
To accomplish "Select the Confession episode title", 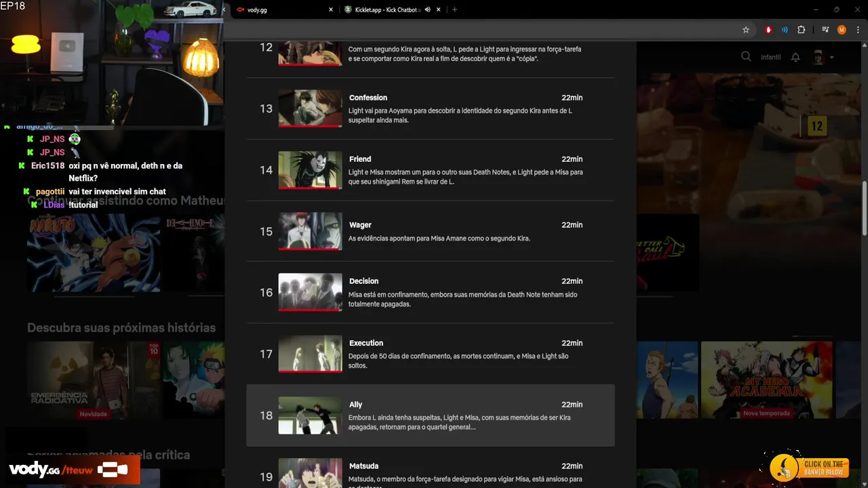I will [x=368, y=98].
